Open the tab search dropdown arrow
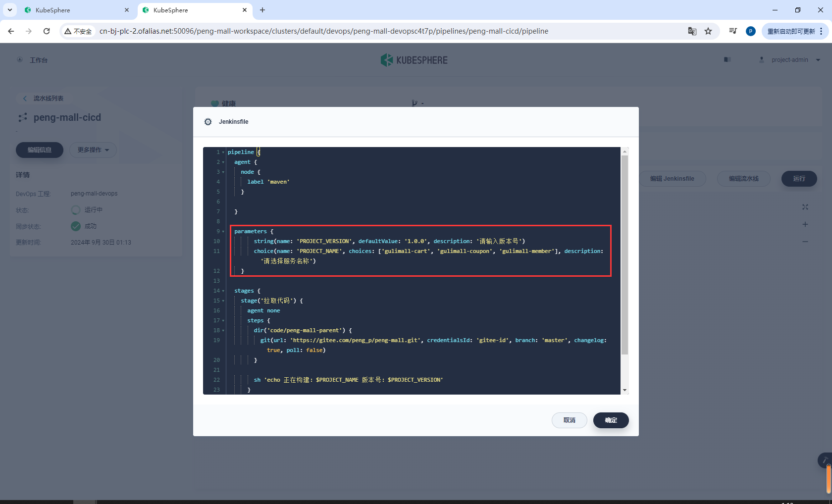The height and width of the screenshot is (504, 832). click(9, 10)
